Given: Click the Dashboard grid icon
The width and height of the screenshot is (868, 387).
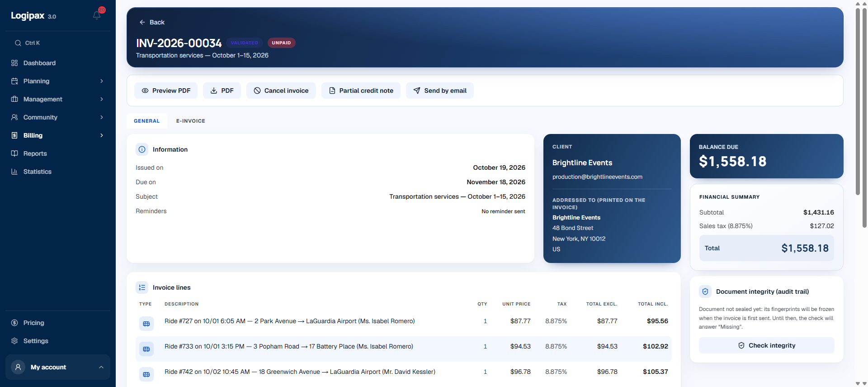Looking at the screenshot, I should click(14, 63).
